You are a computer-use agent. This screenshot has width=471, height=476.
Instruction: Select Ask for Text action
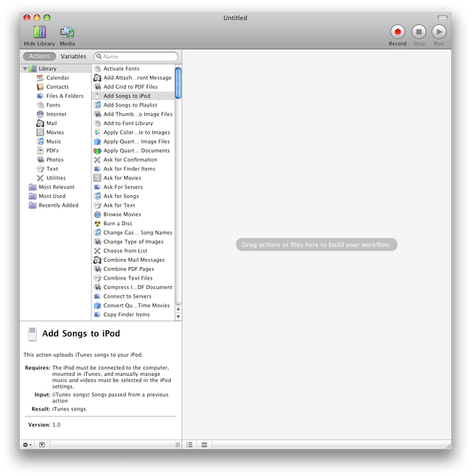tap(133, 205)
